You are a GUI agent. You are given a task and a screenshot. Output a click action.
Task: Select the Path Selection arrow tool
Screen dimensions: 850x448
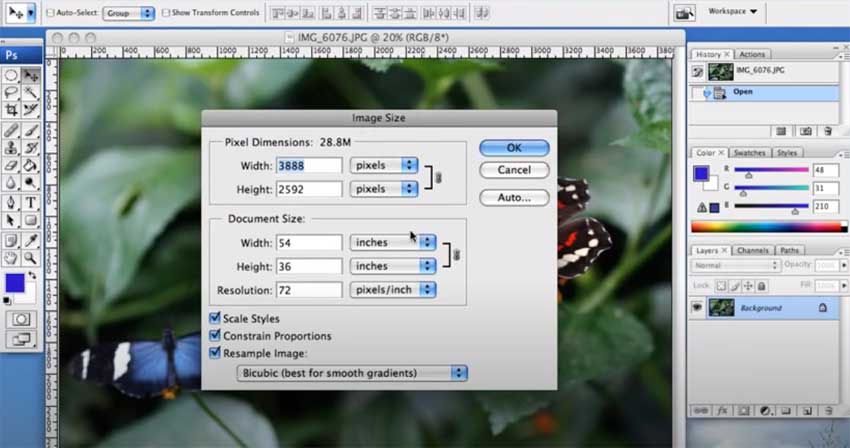(x=11, y=220)
